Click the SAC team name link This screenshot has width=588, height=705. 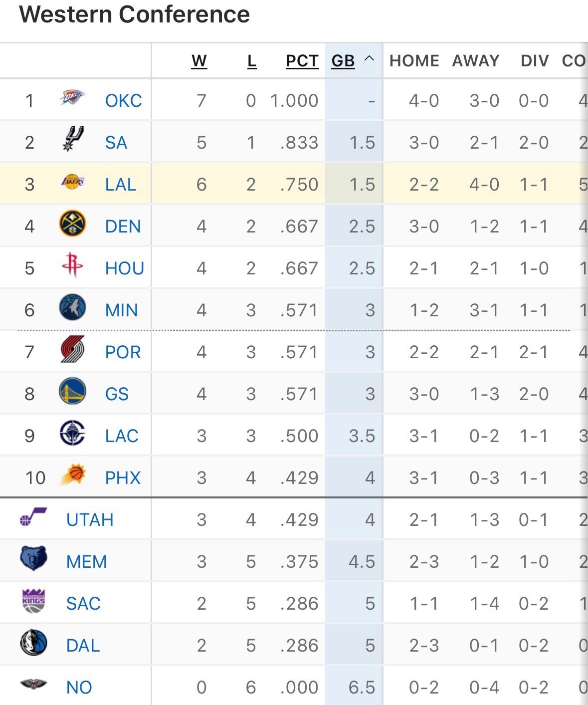pos(83,604)
